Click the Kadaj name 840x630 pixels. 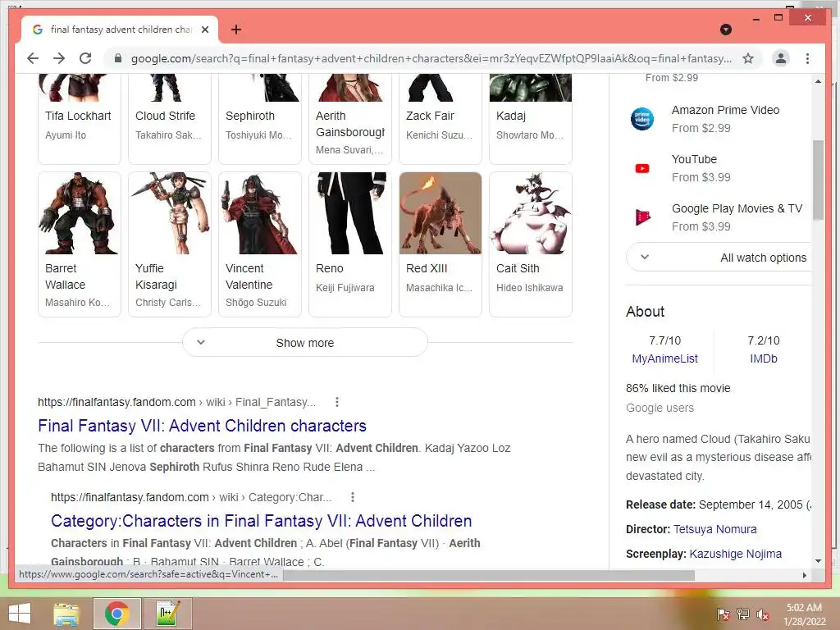click(510, 116)
